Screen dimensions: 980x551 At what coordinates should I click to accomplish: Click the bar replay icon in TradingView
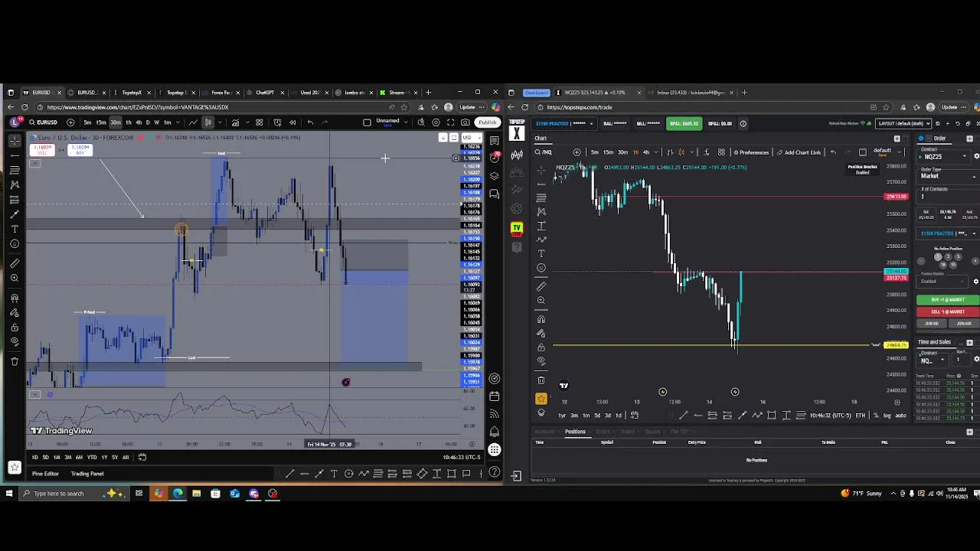pos(292,122)
